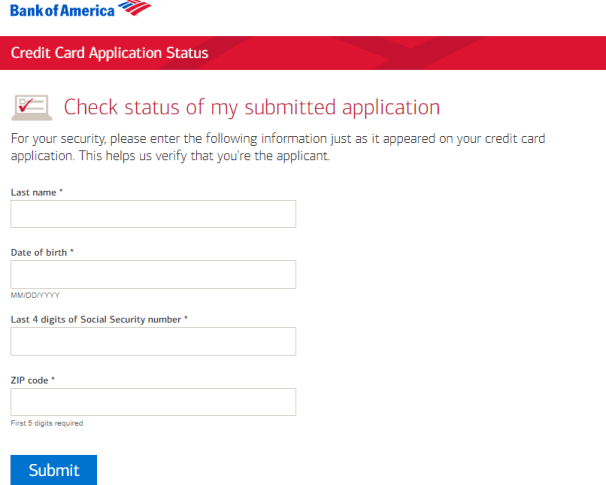Click the Bank of America flag logo icon
The width and height of the screenshot is (606, 485).
coord(134,8)
